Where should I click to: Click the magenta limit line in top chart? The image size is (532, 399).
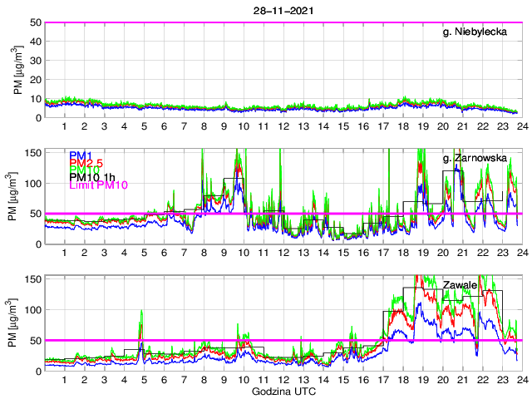(283, 22)
